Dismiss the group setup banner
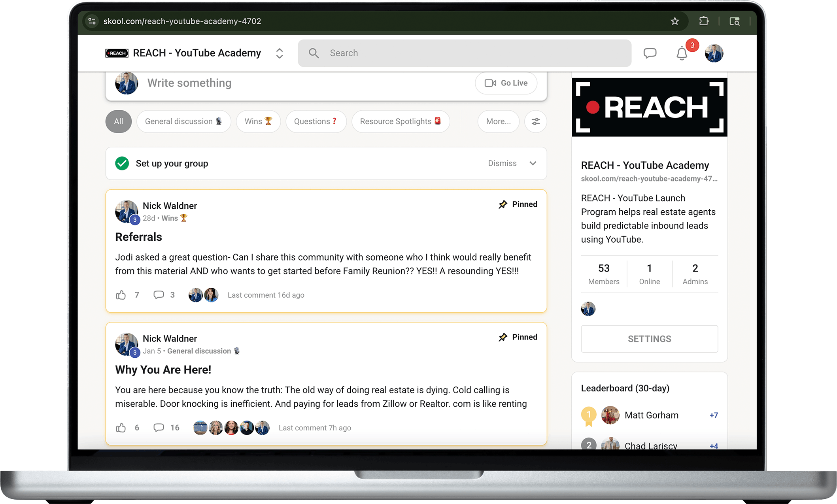Image resolution: width=837 pixels, height=504 pixels. (x=502, y=163)
